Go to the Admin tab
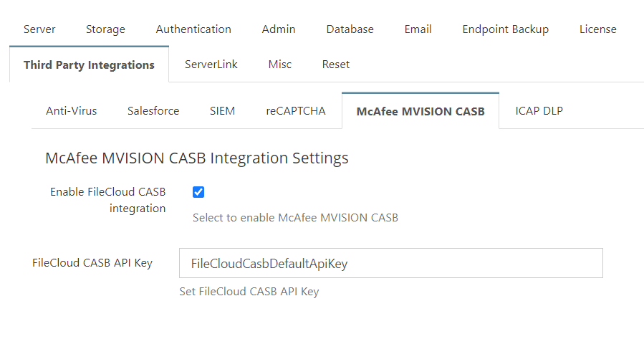Viewport: 644px width, 344px height. tap(279, 29)
